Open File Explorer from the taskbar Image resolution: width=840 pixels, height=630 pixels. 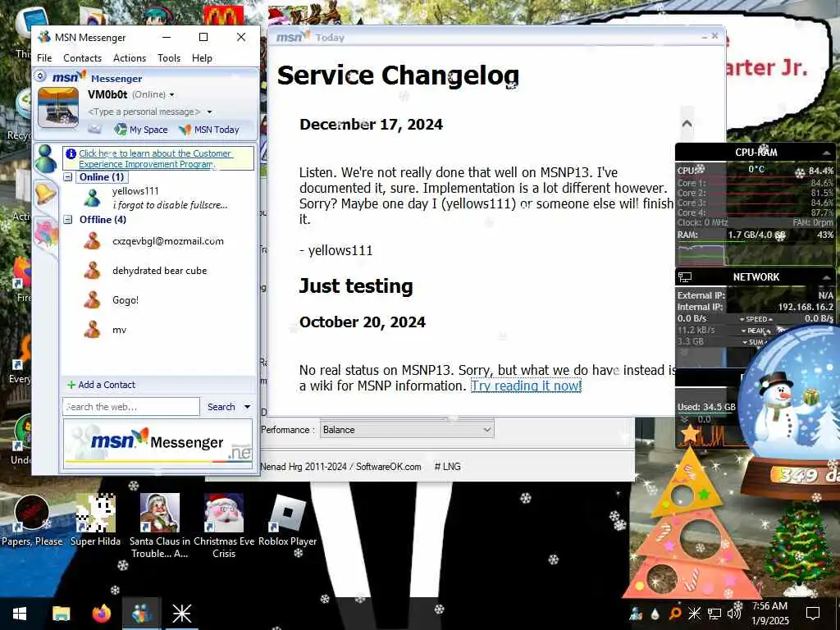[61, 614]
